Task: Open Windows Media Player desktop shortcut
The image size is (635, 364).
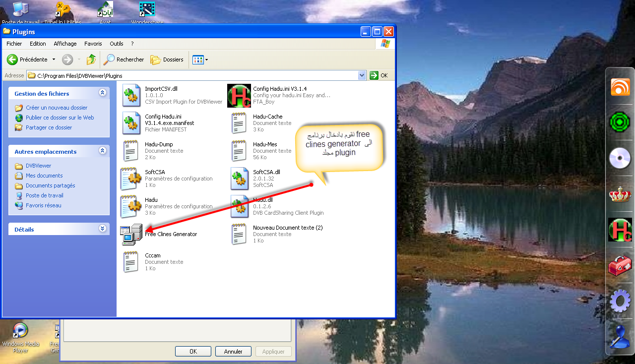Action: point(20,330)
